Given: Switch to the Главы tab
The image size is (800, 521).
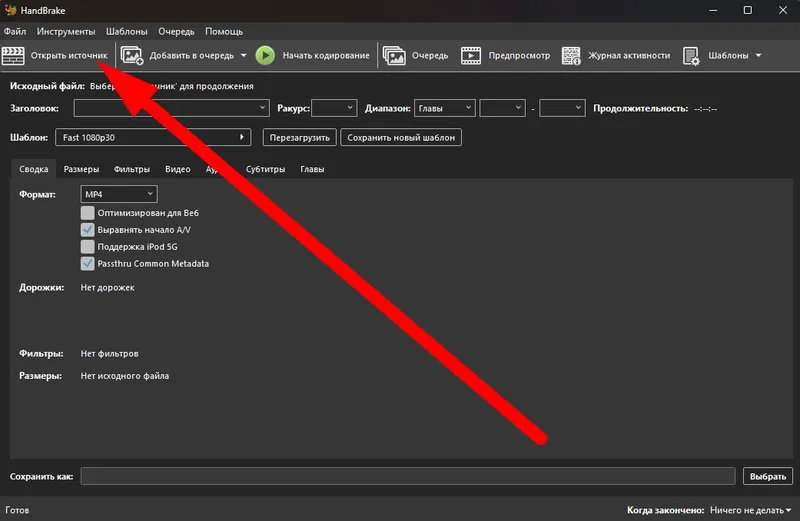Looking at the screenshot, I should click(312, 169).
